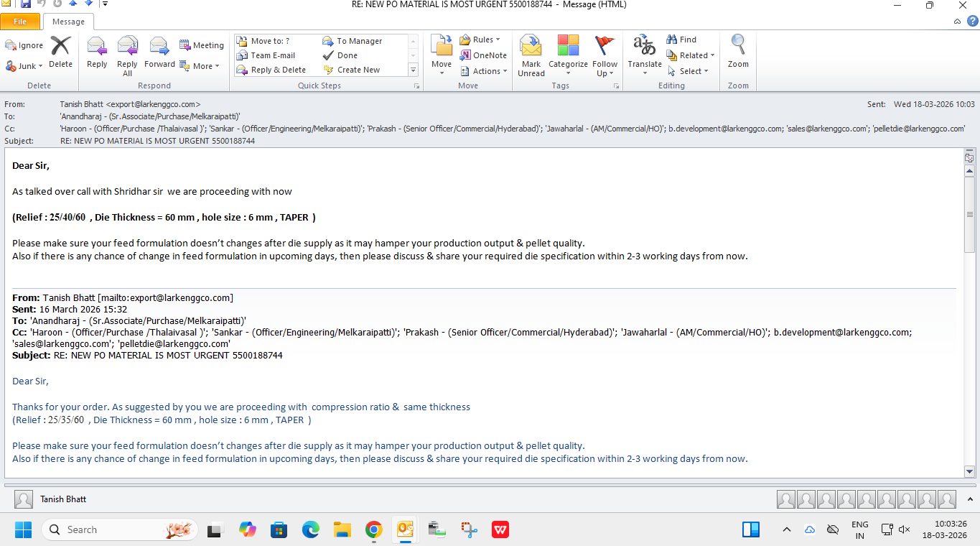Screen dimensions: 980x546
Task: Expand the Junk dropdown
Action: click(x=25, y=66)
